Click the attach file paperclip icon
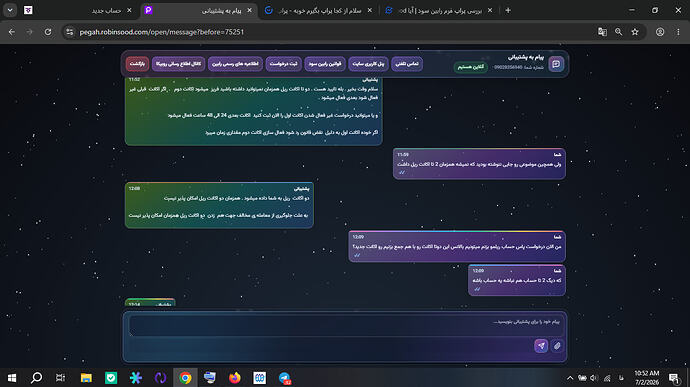The height and width of the screenshot is (387, 690). point(557,346)
